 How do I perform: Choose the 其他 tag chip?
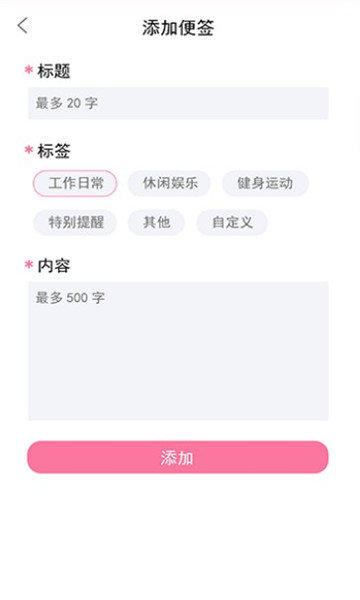click(156, 222)
